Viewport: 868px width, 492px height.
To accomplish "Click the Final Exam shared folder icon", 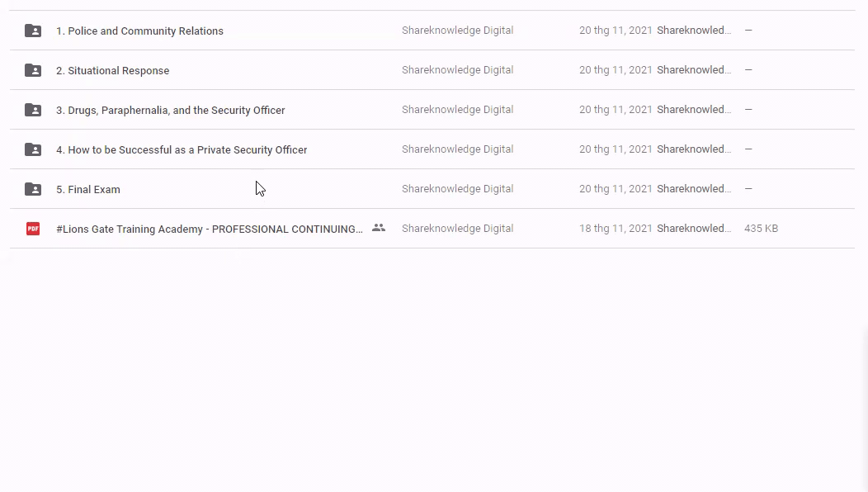I will tap(33, 189).
